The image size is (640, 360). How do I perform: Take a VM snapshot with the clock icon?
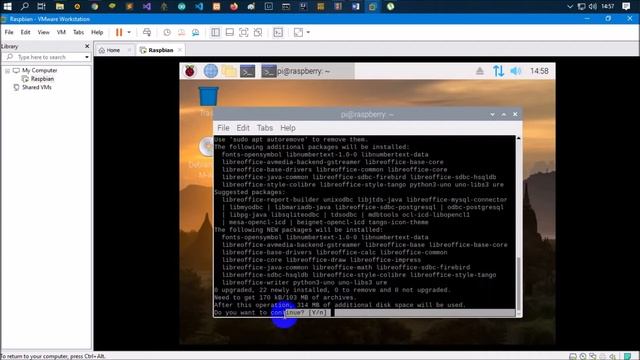[167, 32]
